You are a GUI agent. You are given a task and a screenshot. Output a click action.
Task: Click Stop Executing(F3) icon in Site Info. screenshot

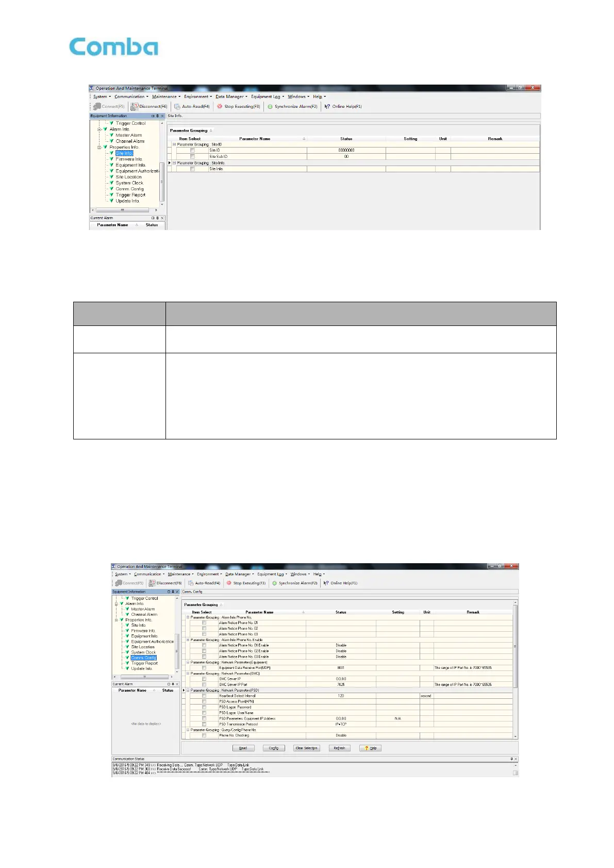(x=220, y=106)
